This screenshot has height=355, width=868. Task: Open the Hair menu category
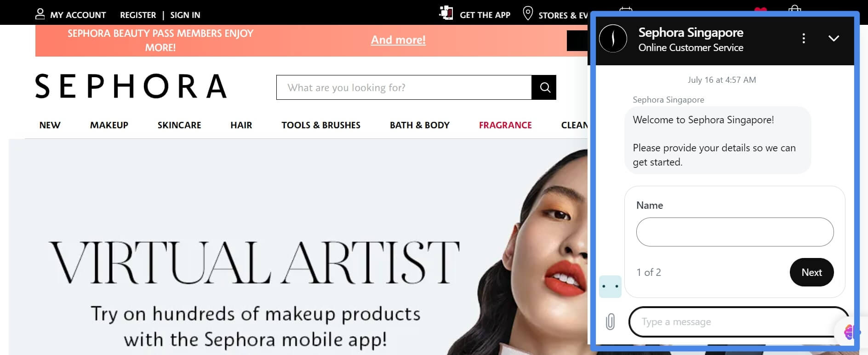tap(241, 125)
